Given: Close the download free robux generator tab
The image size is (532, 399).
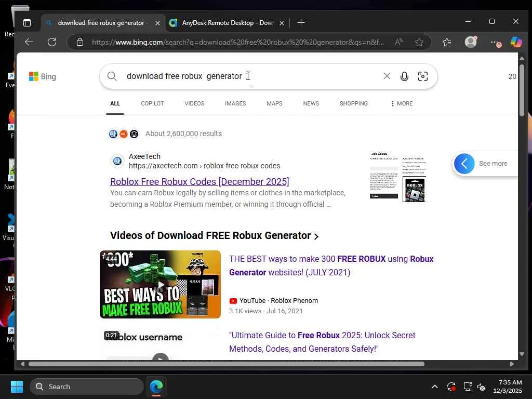Looking at the screenshot, I should point(157,23).
